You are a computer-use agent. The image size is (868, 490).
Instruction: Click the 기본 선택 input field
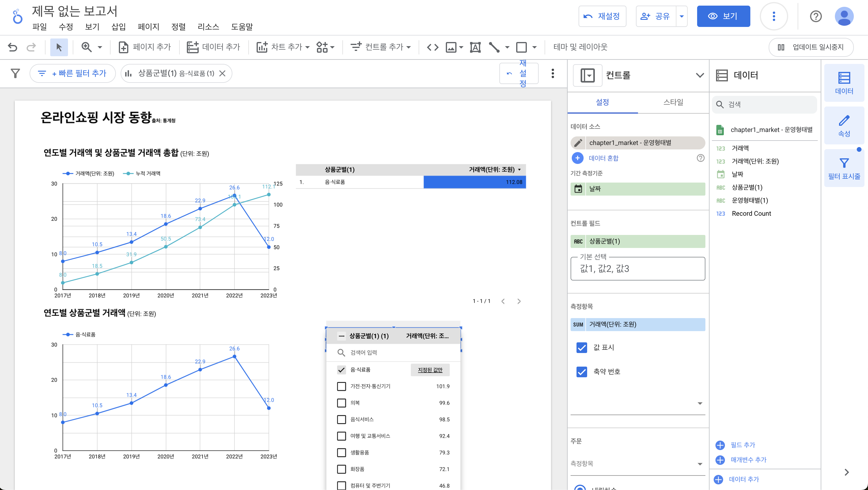[x=637, y=268]
